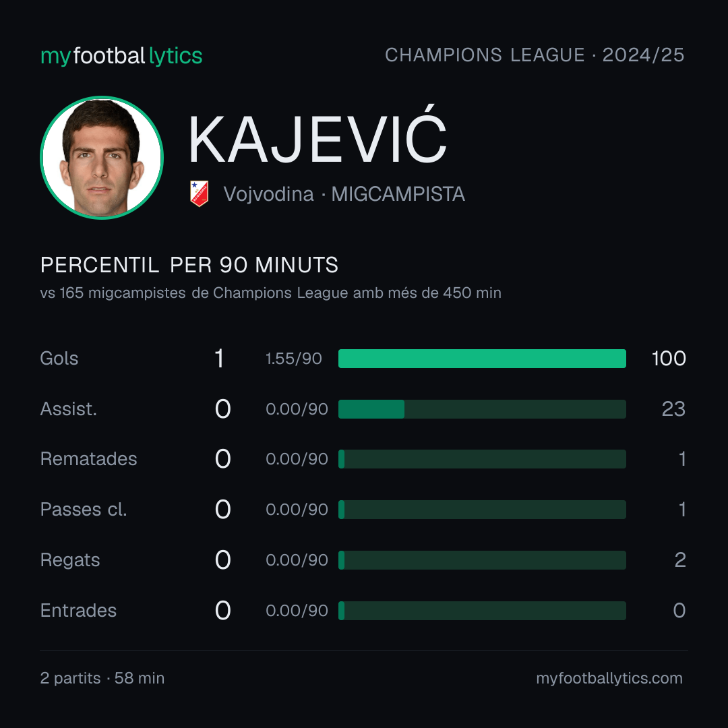
Task: Click the Champions League 2024/25 header
Action: [x=535, y=55]
